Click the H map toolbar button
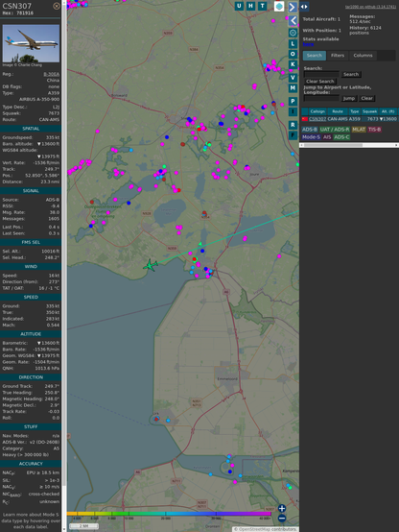This screenshot has height=532, width=399. coord(250,6)
